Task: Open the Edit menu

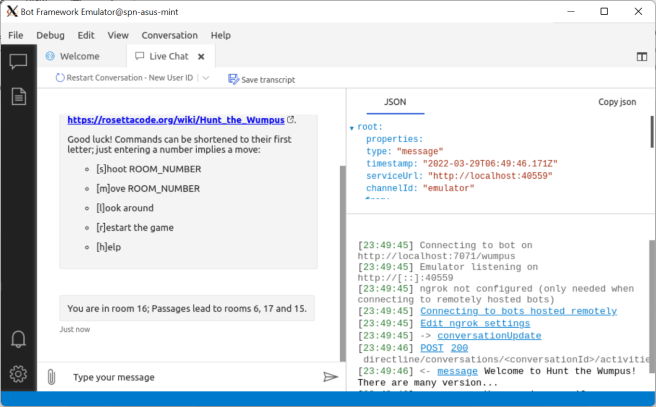Action: click(86, 35)
